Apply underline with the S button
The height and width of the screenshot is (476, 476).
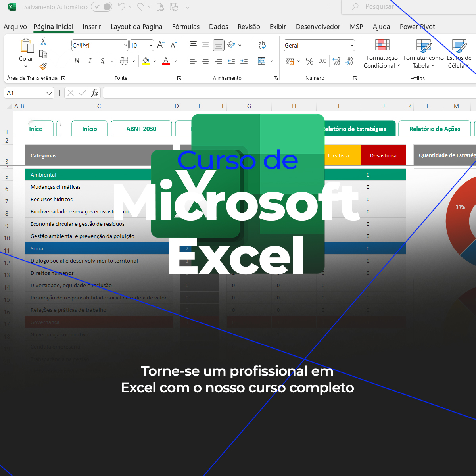click(x=103, y=61)
